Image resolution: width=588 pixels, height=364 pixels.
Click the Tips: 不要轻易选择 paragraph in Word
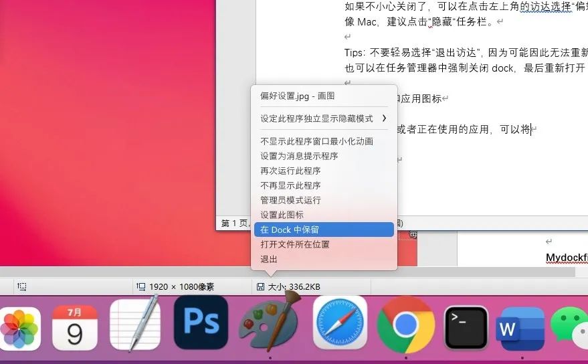coord(466,60)
